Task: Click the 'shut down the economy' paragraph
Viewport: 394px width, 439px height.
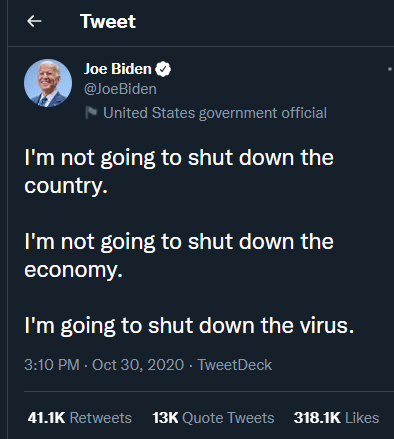Action: coord(179,255)
